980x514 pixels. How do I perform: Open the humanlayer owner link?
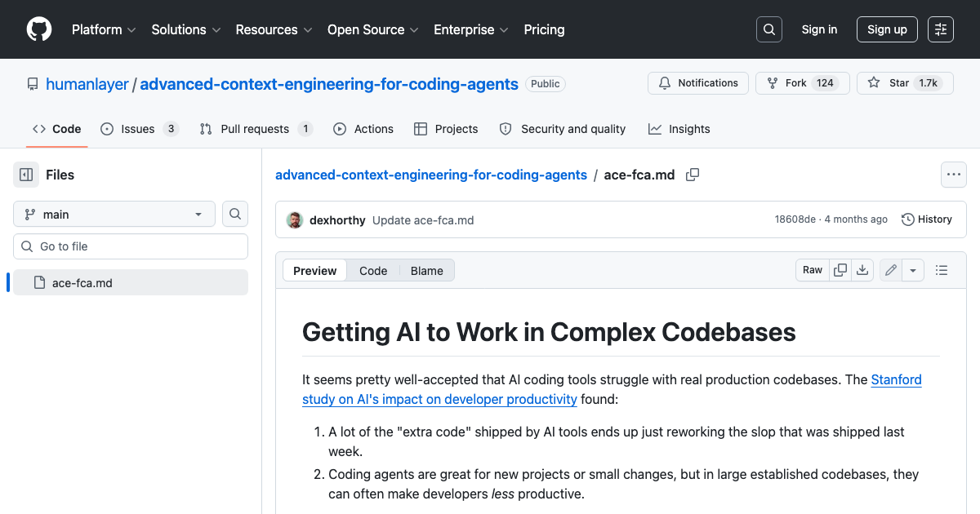pyautogui.click(x=87, y=84)
